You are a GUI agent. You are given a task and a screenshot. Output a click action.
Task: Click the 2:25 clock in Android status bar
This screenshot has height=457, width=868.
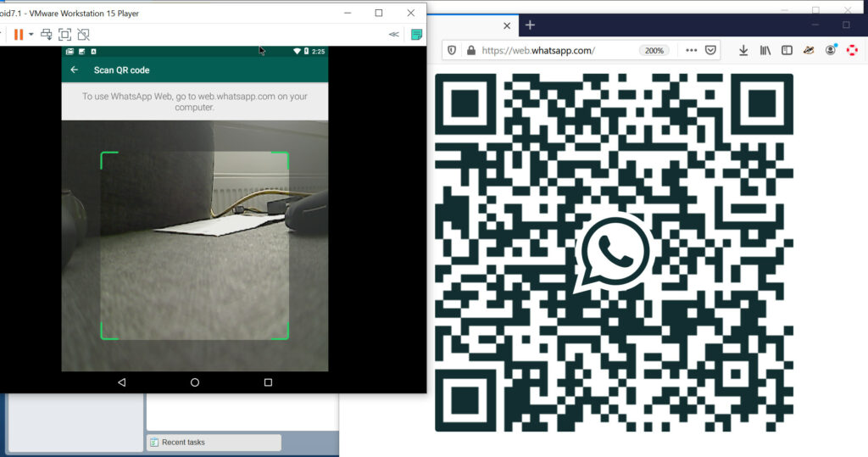click(x=319, y=52)
